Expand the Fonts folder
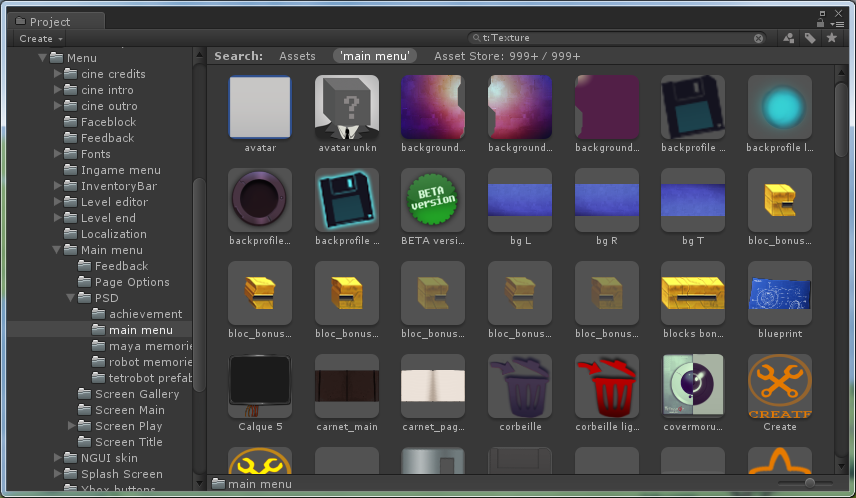 57,153
